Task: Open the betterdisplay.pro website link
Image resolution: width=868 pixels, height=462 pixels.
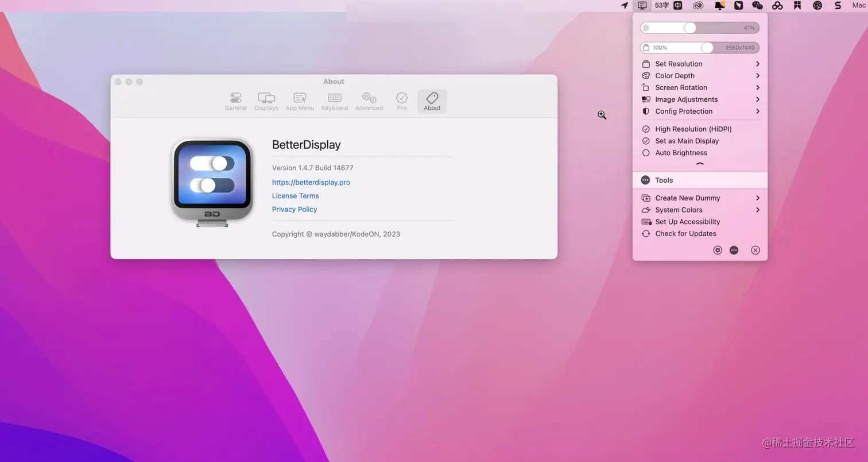Action: click(311, 182)
